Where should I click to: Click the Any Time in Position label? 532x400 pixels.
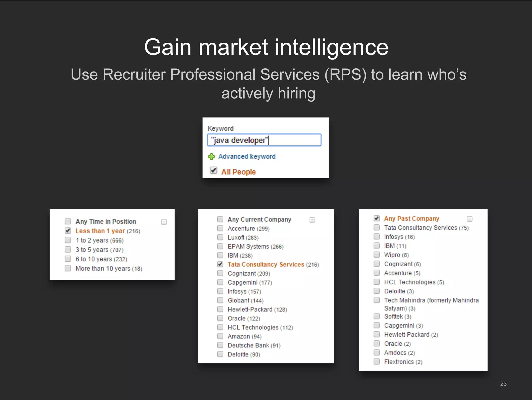point(106,222)
